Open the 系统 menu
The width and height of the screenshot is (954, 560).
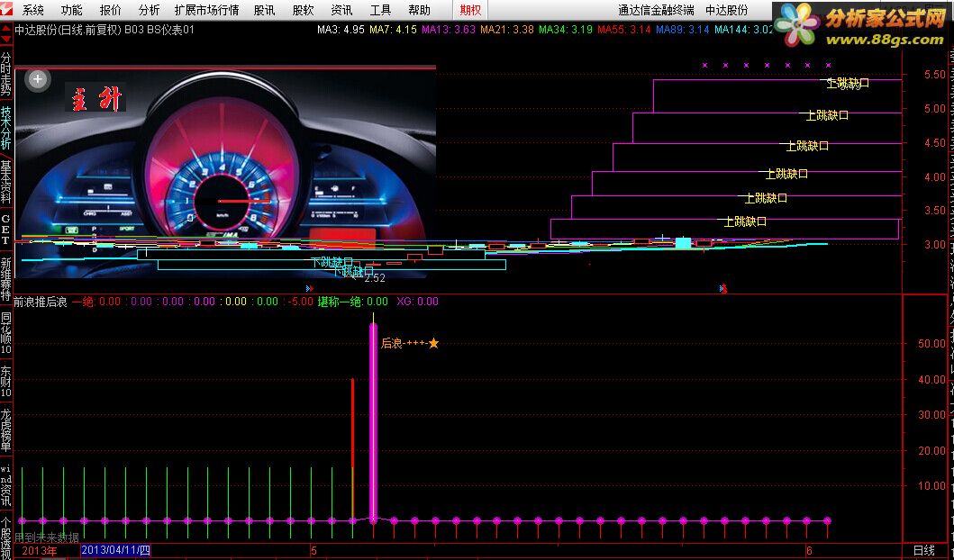(32, 10)
